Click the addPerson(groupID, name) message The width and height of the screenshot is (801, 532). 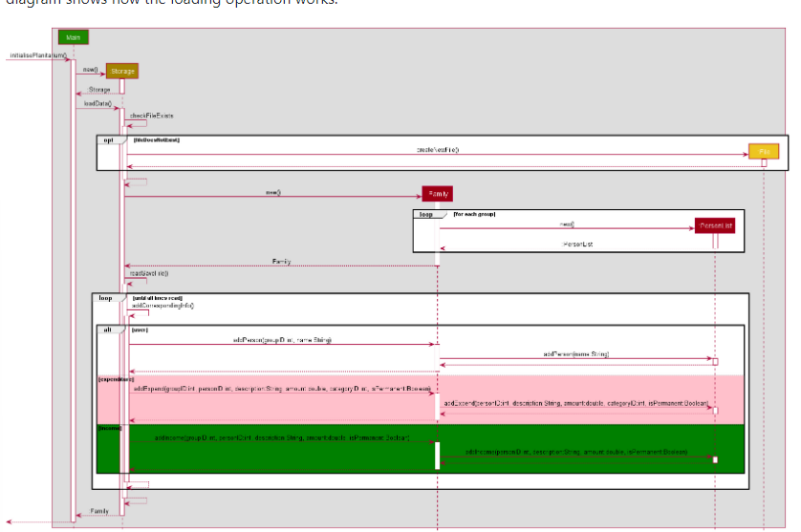(283, 340)
